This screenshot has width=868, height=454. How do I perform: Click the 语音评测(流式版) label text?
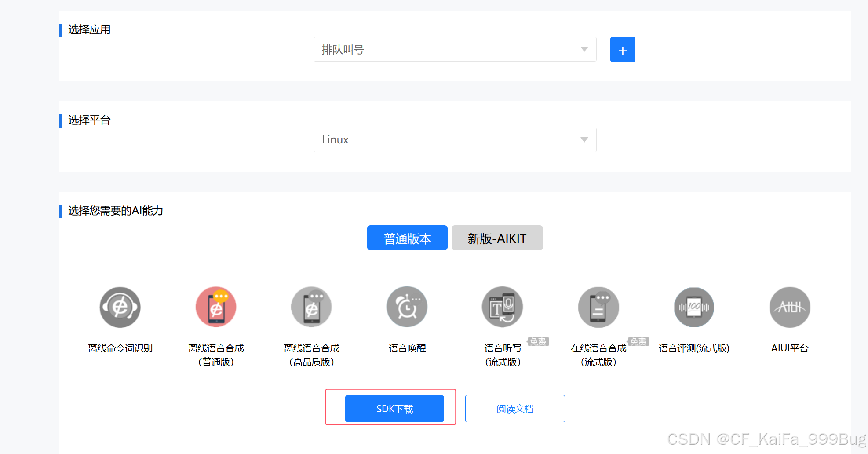(x=694, y=348)
